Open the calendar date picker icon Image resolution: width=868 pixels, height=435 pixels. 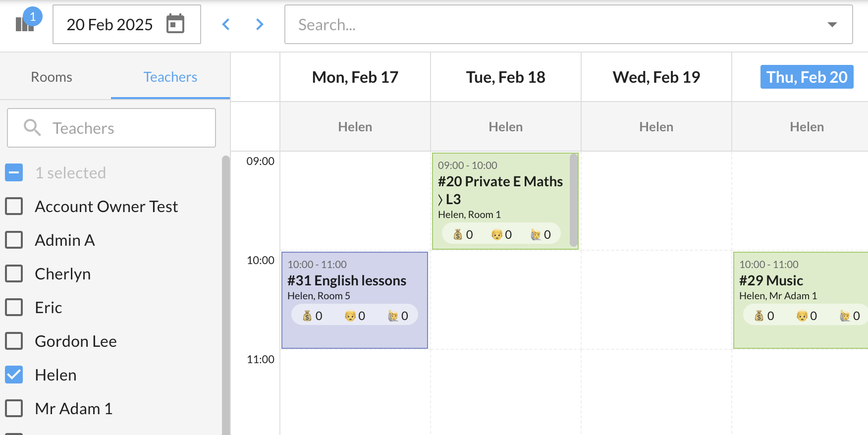tap(175, 24)
